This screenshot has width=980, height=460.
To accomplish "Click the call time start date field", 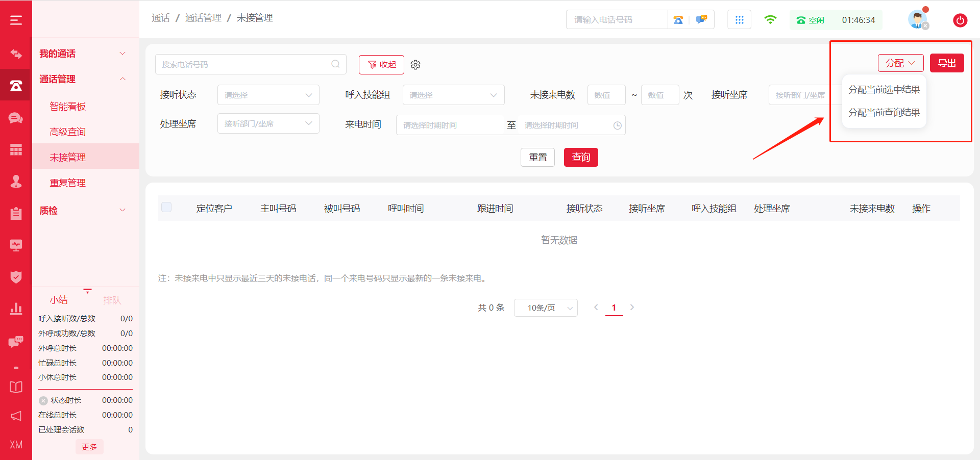I will tap(451, 125).
